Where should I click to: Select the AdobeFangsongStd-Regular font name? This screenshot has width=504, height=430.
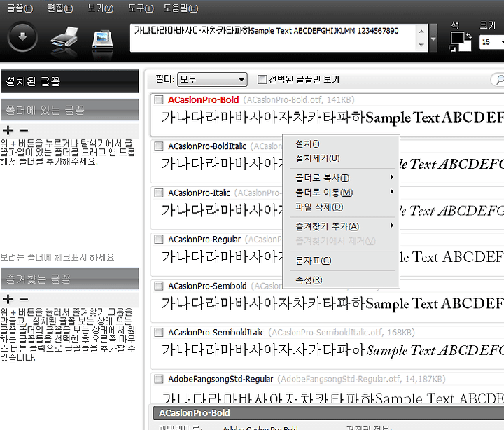pyautogui.click(x=220, y=379)
